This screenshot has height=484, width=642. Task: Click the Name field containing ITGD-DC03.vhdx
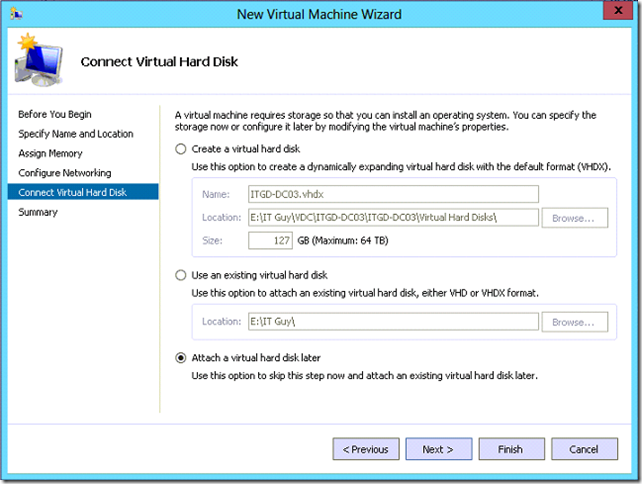(x=393, y=194)
